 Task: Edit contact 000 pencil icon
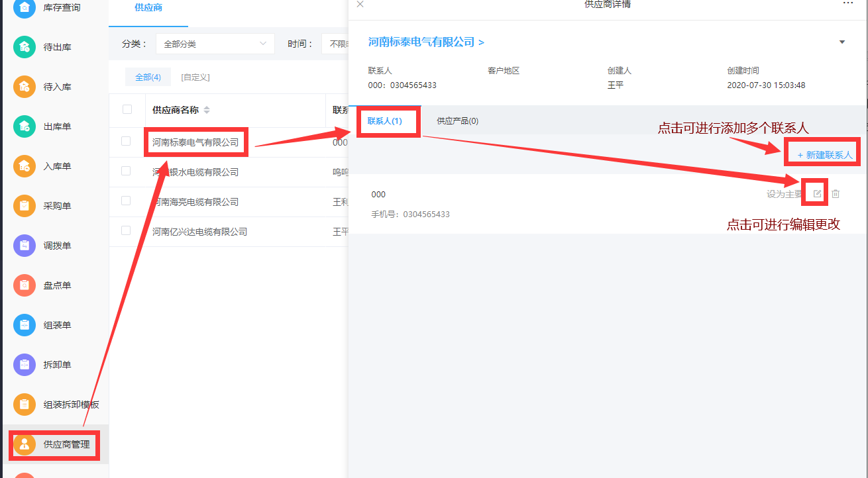(818, 194)
